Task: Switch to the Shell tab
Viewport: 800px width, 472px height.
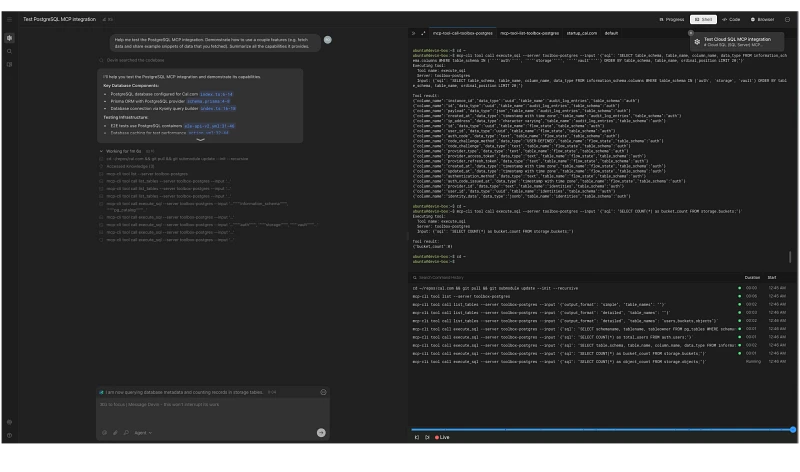Action: 703,19
